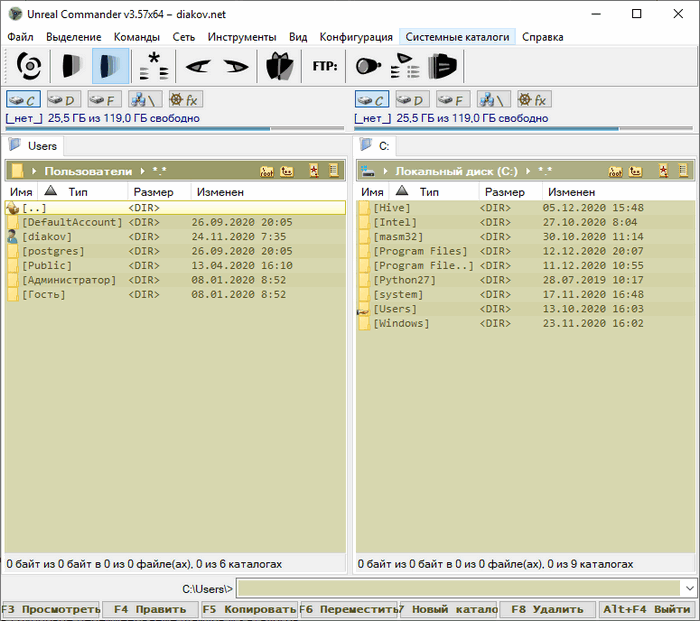Open the Конфигурация menu

(357, 37)
